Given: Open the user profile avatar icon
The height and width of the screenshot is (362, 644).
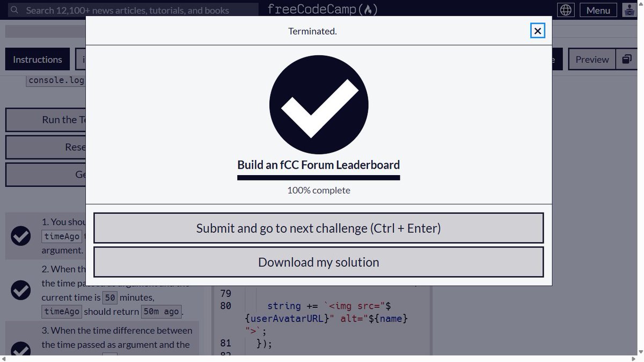Looking at the screenshot, I should pos(629,10).
